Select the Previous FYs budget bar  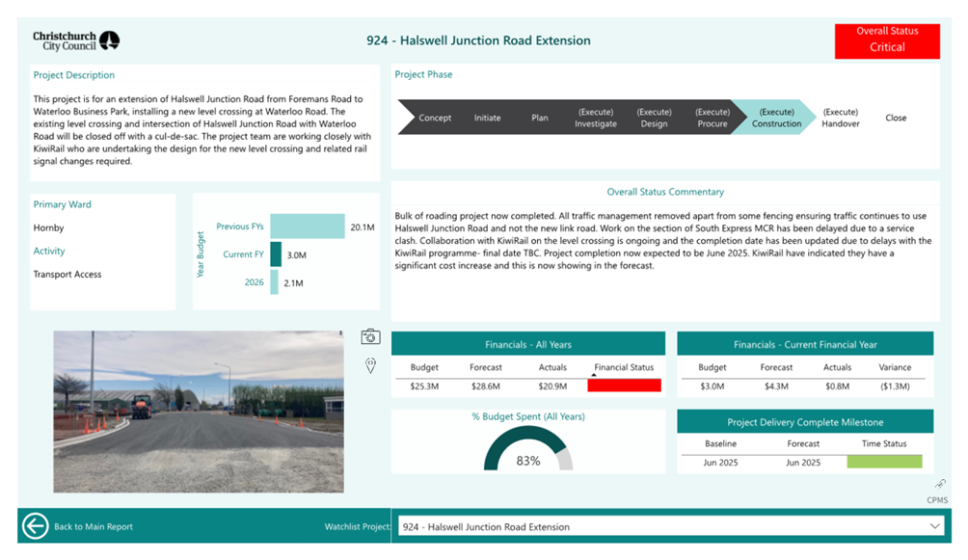coord(307,227)
